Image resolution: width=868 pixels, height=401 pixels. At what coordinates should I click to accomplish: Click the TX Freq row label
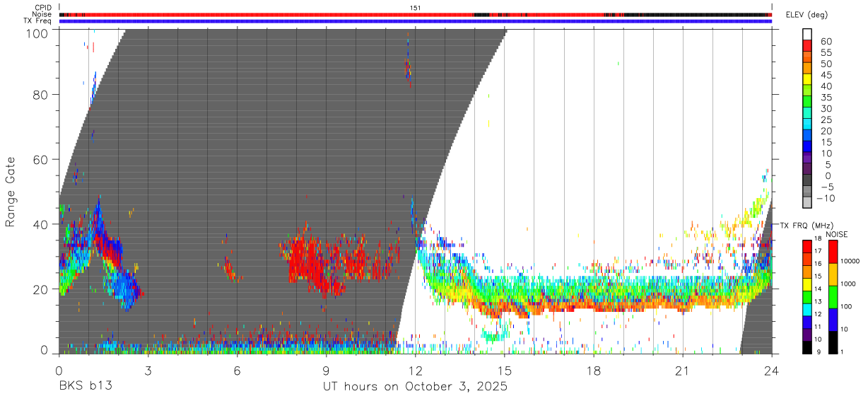click(38, 21)
